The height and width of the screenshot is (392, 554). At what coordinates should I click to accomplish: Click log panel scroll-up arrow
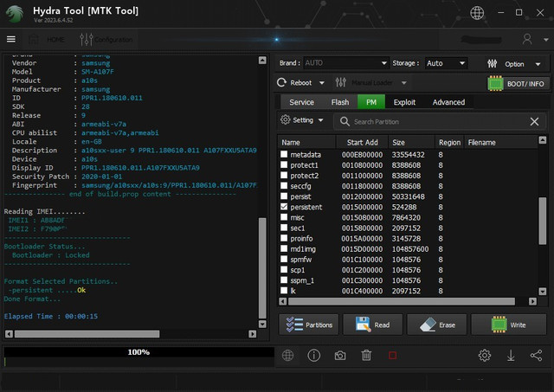click(x=262, y=61)
